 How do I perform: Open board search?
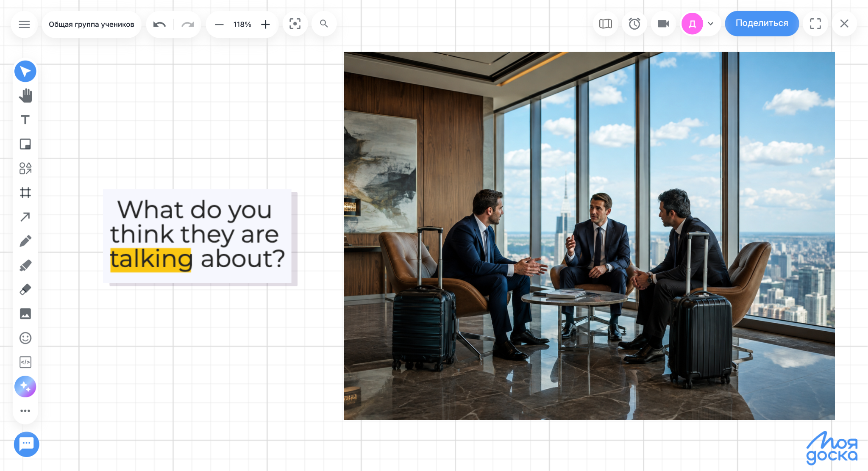(324, 24)
